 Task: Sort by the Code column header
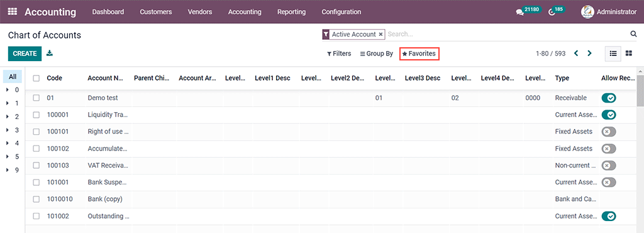point(54,78)
